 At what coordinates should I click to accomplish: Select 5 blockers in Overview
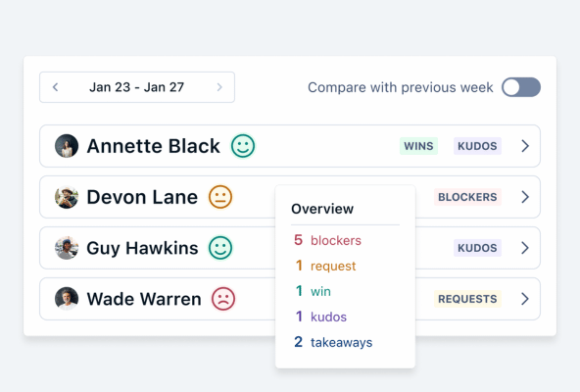point(328,240)
